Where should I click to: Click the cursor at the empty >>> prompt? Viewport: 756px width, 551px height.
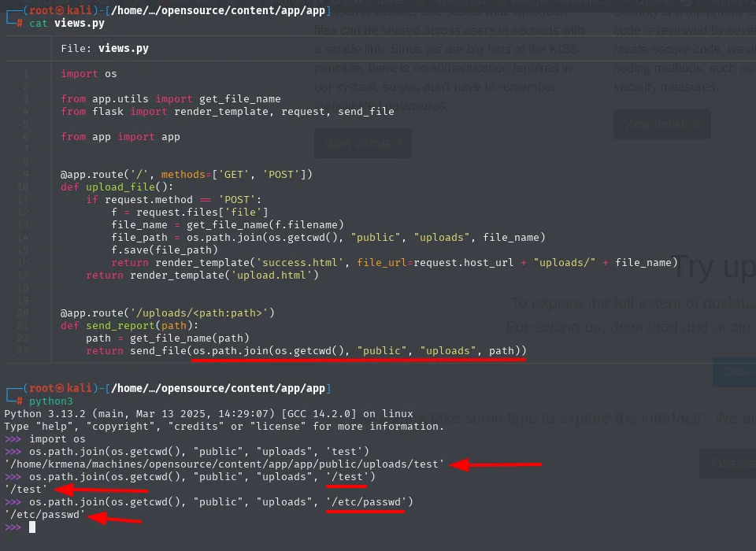tap(32, 527)
